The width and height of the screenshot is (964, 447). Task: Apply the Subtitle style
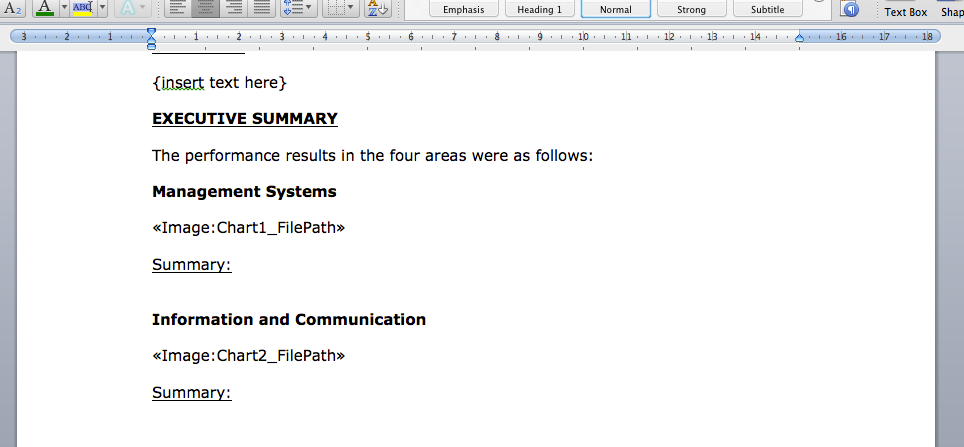click(767, 9)
